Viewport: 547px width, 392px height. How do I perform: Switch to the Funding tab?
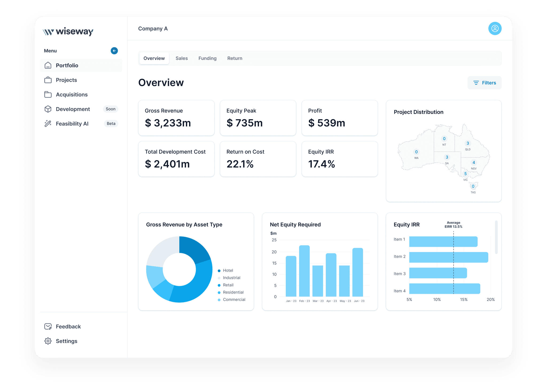(x=208, y=58)
